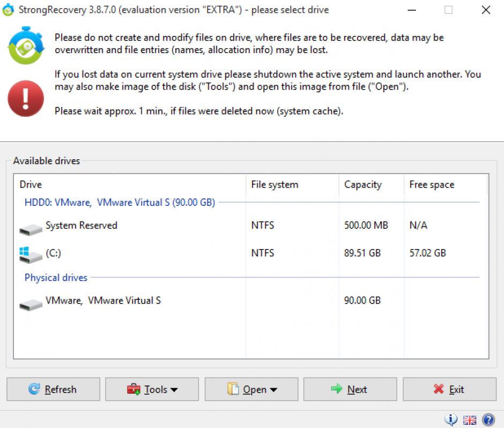Click the Exit button
The width and height of the screenshot is (504, 428).
[449, 389]
